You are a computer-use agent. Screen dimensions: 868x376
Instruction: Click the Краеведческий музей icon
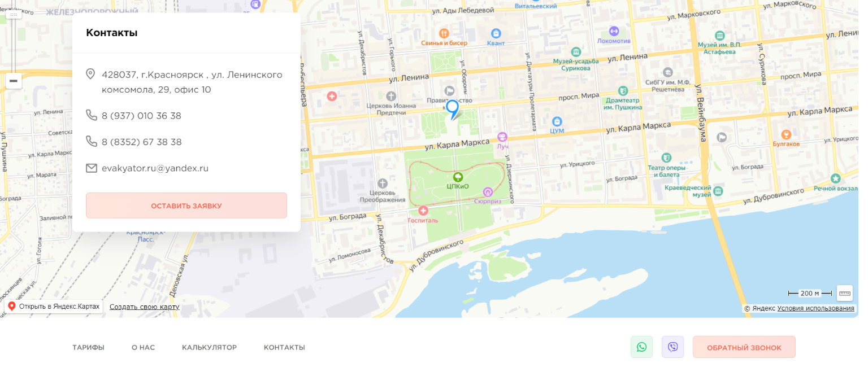[718, 191]
